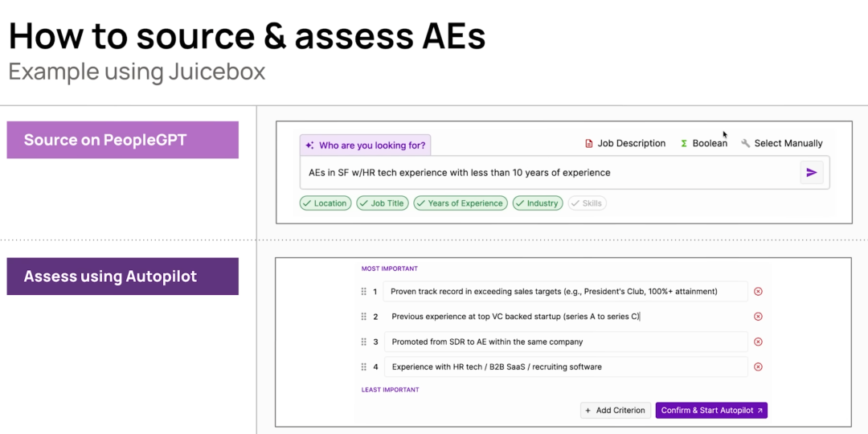This screenshot has width=868, height=434.
Task: Remove criterion 1 with its red X
Action: [758, 292]
